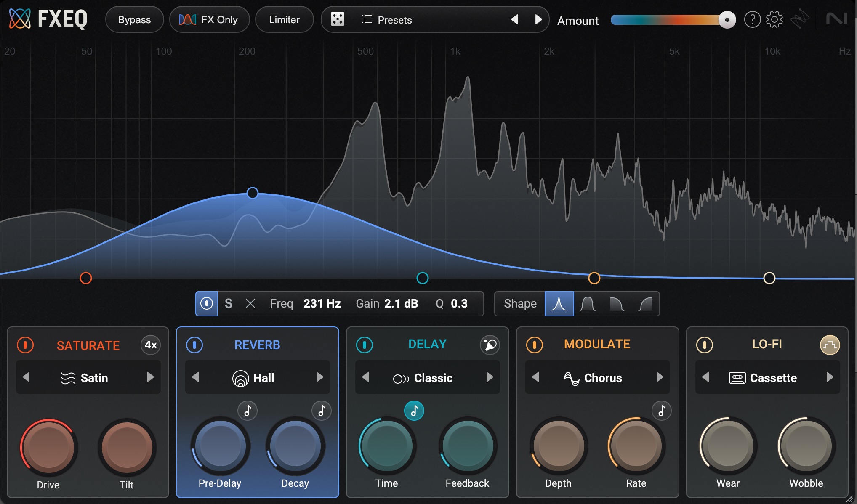
Task: Select previous Saturate type before Satin
Action: (x=26, y=377)
